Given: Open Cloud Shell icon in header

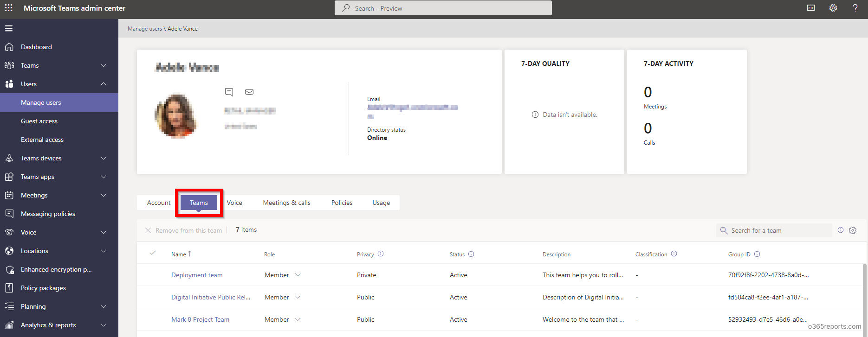Looking at the screenshot, I should point(811,8).
